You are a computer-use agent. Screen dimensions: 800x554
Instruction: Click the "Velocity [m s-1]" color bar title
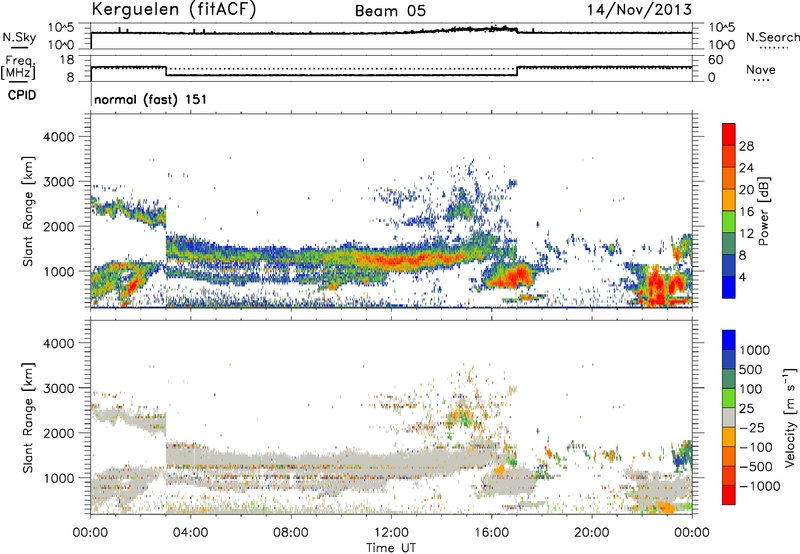pyautogui.click(x=790, y=417)
